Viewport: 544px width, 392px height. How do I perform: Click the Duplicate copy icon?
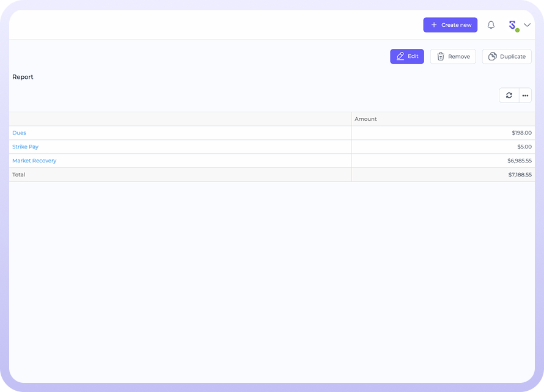492,56
